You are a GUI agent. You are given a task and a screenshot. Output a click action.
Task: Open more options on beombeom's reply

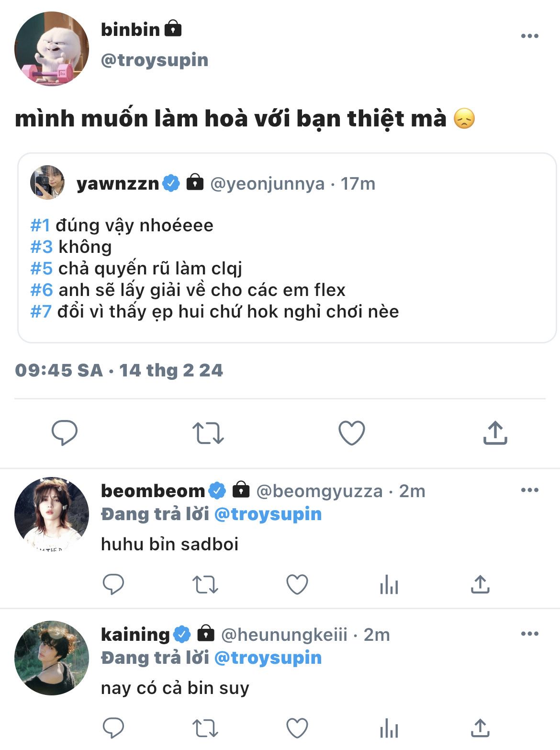[x=529, y=490]
